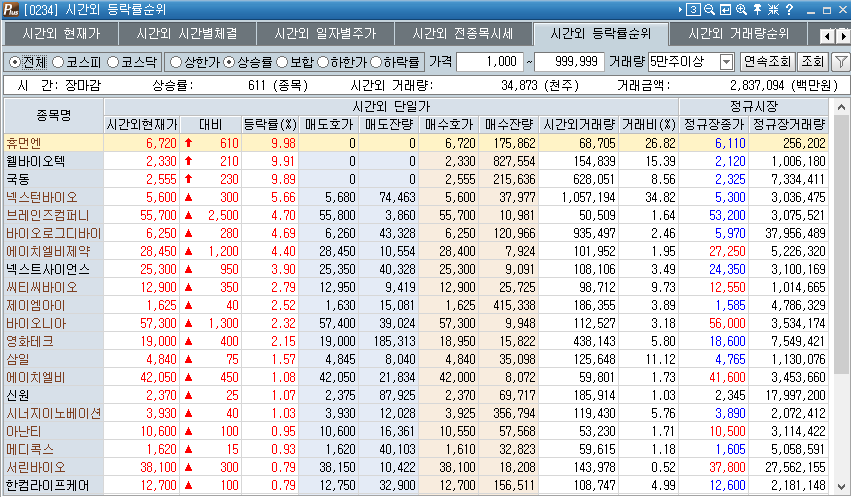The image size is (851, 497).
Task: Select stock row 시너지이노베이션
Action: (416, 413)
